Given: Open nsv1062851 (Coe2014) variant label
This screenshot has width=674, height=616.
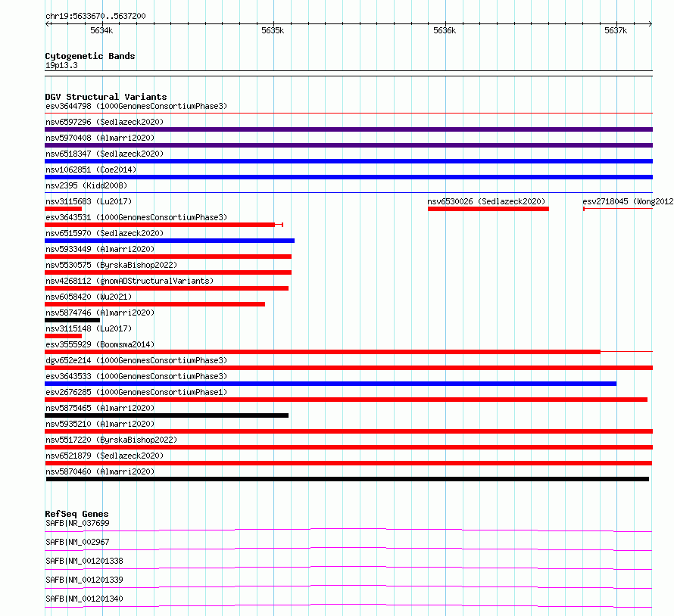Looking at the screenshot, I should (91, 170).
